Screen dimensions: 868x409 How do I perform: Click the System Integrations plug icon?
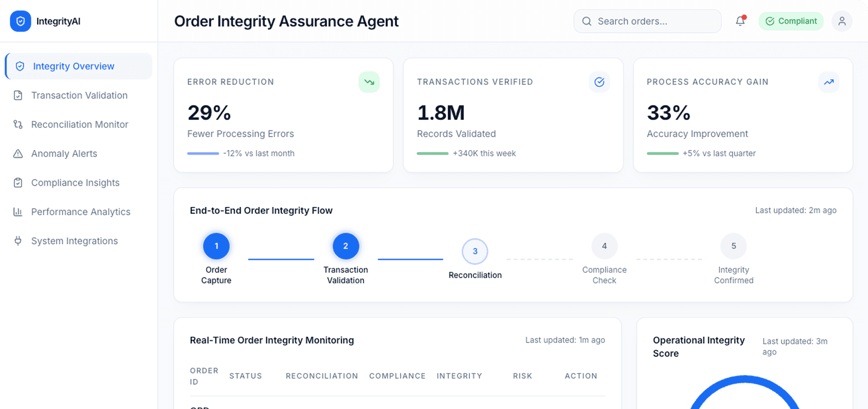click(x=18, y=241)
